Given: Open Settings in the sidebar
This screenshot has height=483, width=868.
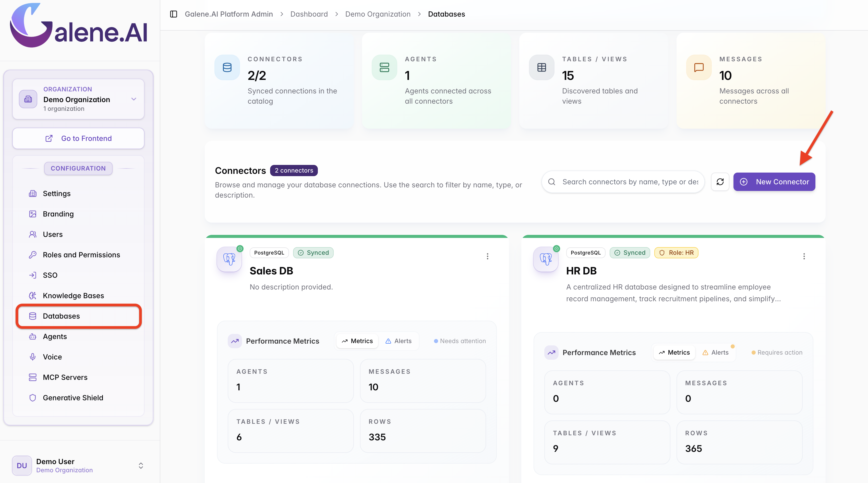Looking at the screenshot, I should tap(79, 194).
